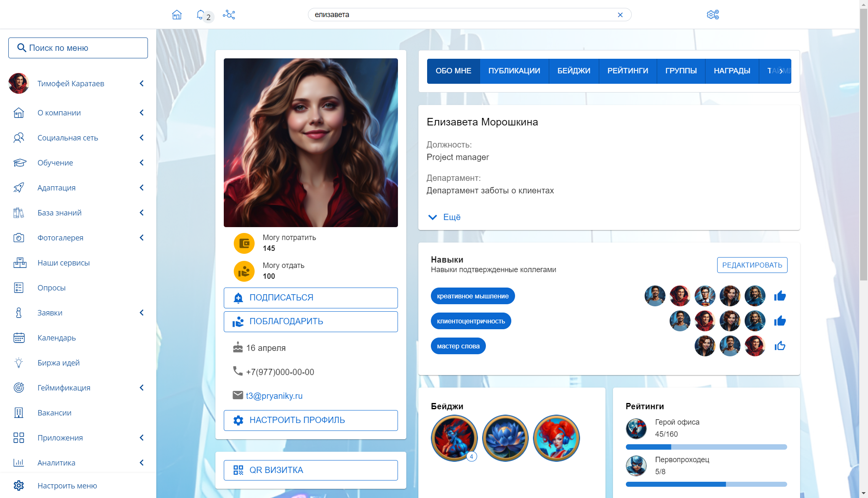Switch to the Публикации tab
This screenshot has height=498, width=868.
[514, 71]
